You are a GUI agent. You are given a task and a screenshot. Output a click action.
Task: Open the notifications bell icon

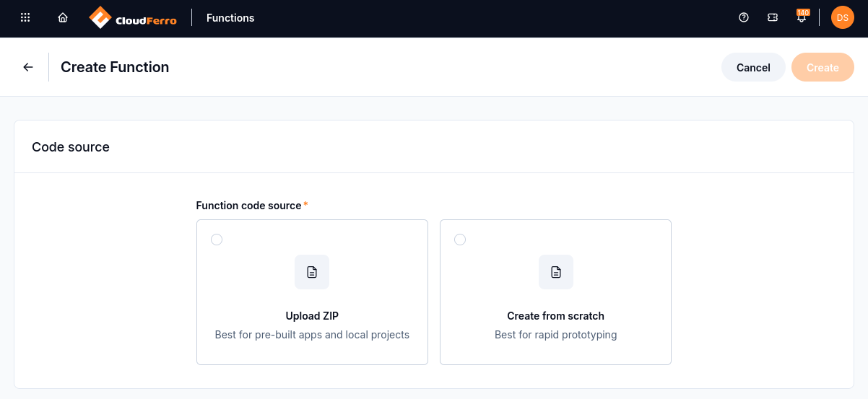click(x=802, y=19)
